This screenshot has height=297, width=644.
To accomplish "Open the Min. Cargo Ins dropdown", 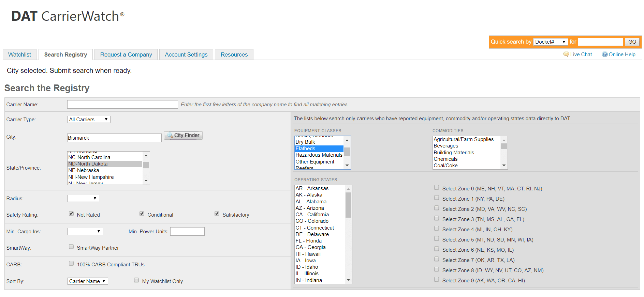I will click(x=85, y=232).
